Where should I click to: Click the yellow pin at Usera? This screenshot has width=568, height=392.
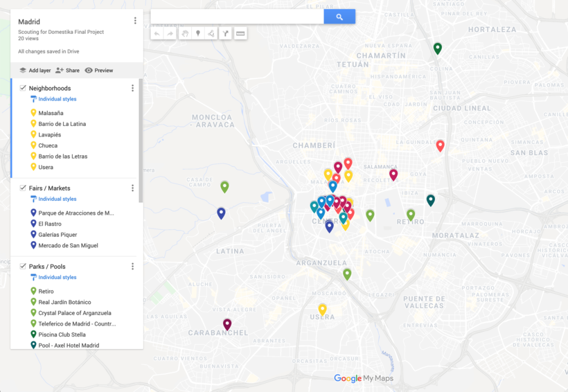pyautogui.click(x=322, y=310)
